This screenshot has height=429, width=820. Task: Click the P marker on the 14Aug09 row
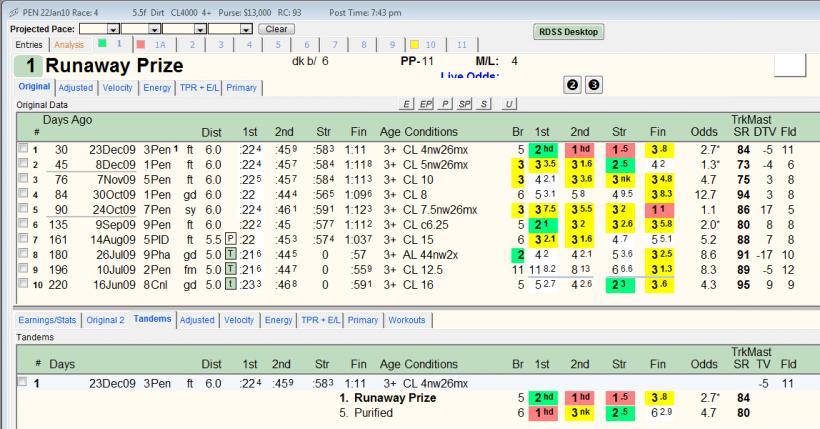(x=231, y=239)
